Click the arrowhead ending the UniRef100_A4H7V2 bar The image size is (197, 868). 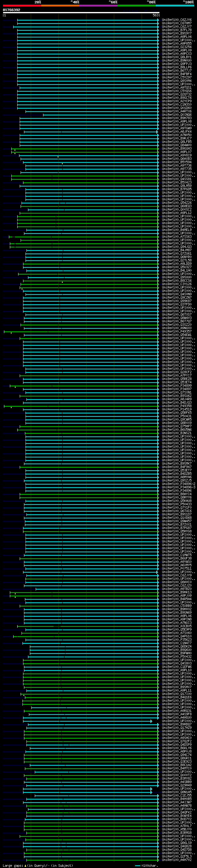(158, 860)
